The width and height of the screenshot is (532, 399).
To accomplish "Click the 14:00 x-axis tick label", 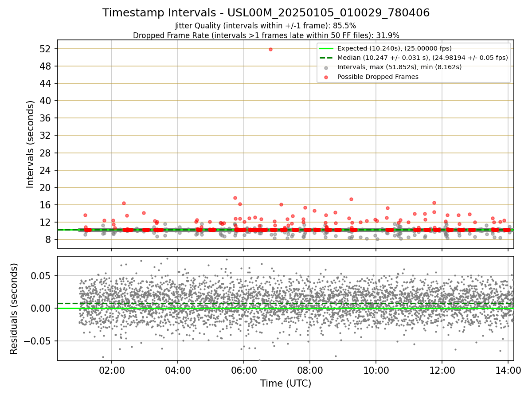I will (508, 370).
